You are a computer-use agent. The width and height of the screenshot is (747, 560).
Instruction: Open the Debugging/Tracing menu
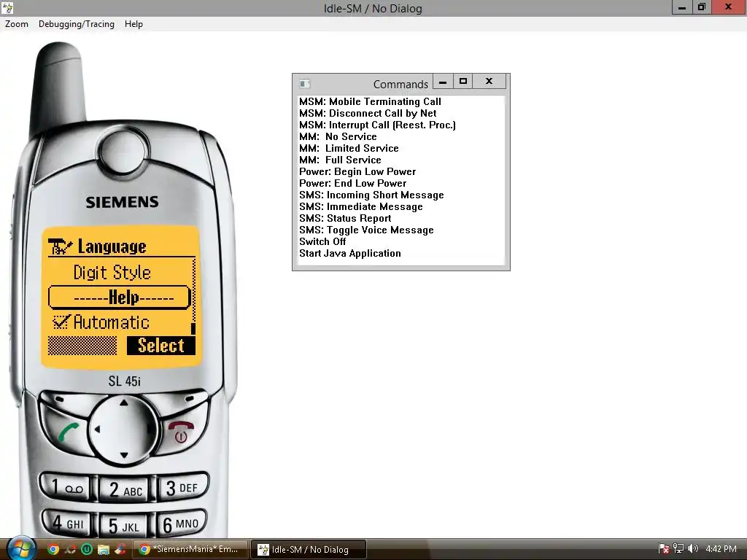pos(76,24)
